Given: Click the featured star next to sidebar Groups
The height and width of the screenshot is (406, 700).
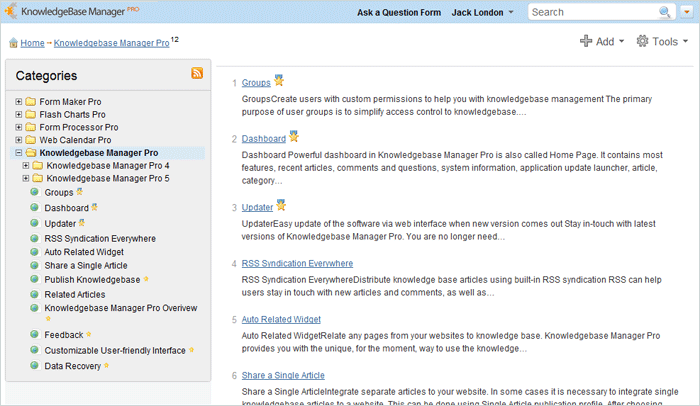Looking at the screenshot, I should [x=79, y=192].
